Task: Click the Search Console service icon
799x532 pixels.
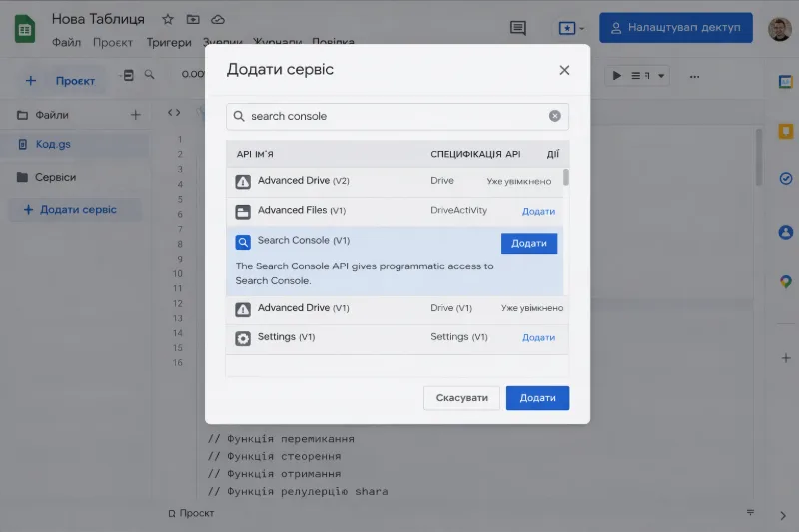Action: [243, 242]
